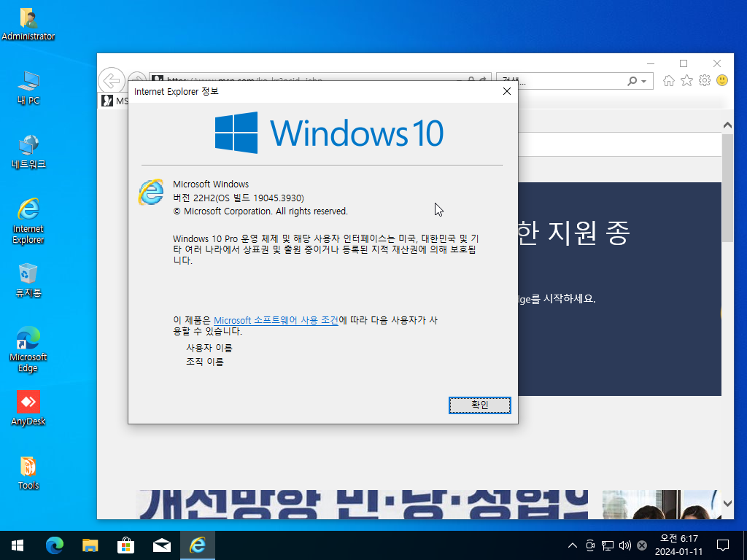
Task: Click the back arrow in Internet Explorer
Action: [x=112, y=81]
